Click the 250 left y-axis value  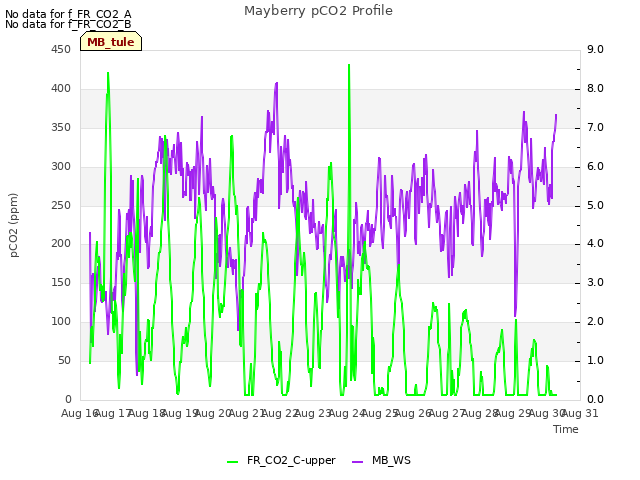tap(61, 205)
